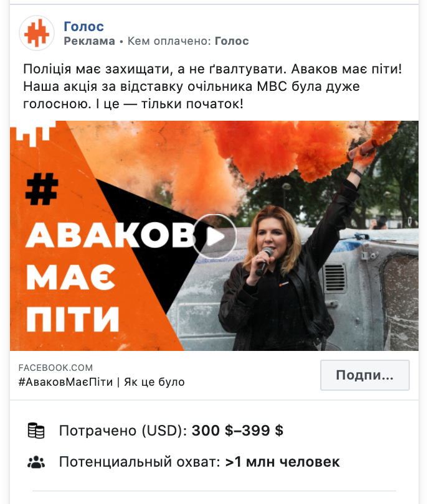The image size is (436, 504).
Task: Open the FACEBOOK.COM source link
Action: click(x=55, y=367)
